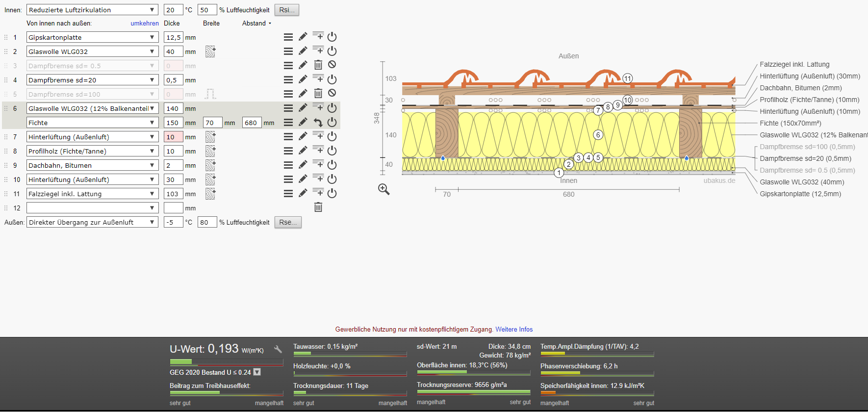Click hatch pattern icon for Glaswolle layer 2
The image size is (868, 412).
point(210,51)
